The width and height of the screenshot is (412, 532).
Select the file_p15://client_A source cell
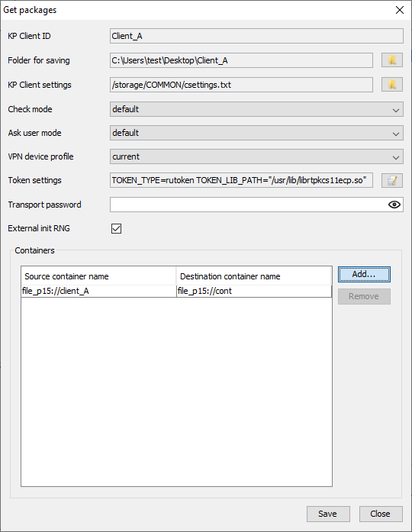[x=98, y=291]
